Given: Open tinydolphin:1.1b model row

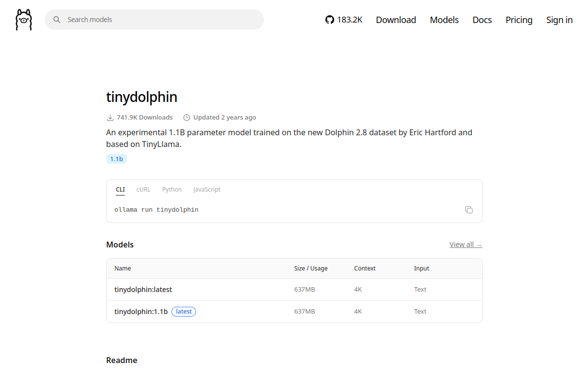Looking at the screenshot, I should [294, 312].
